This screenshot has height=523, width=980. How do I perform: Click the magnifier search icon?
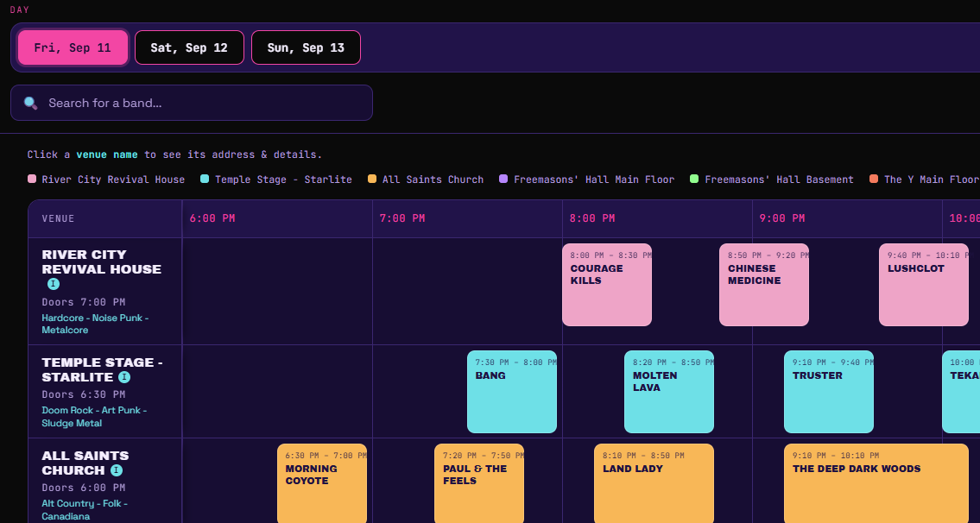(x=30, y=103)
